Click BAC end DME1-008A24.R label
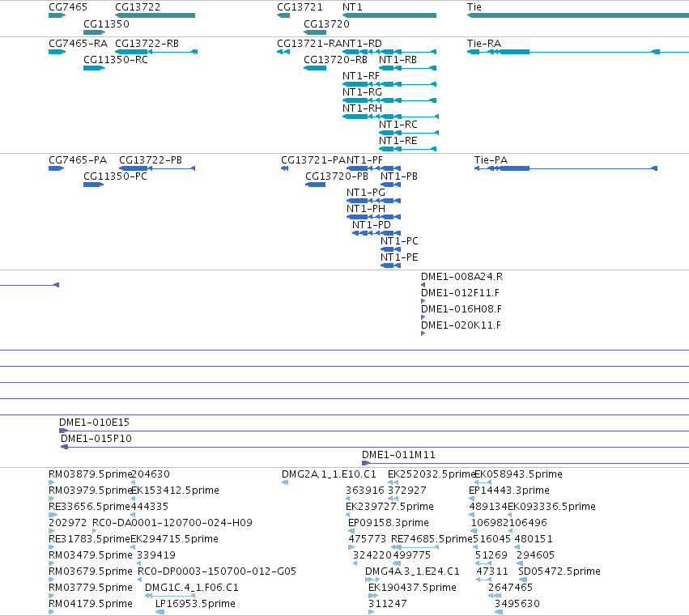The height and width of the screenshot is (616, 689). pyautogui.click(x=461, y=277)
